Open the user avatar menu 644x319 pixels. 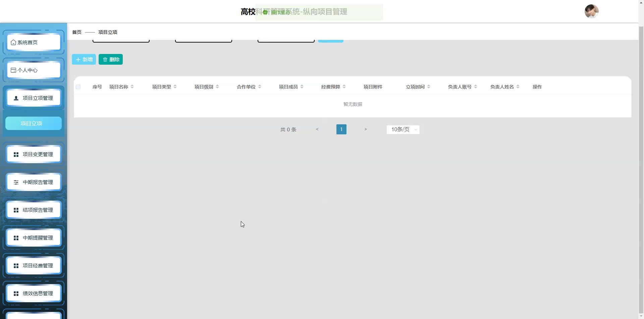(x=592, y=11)
